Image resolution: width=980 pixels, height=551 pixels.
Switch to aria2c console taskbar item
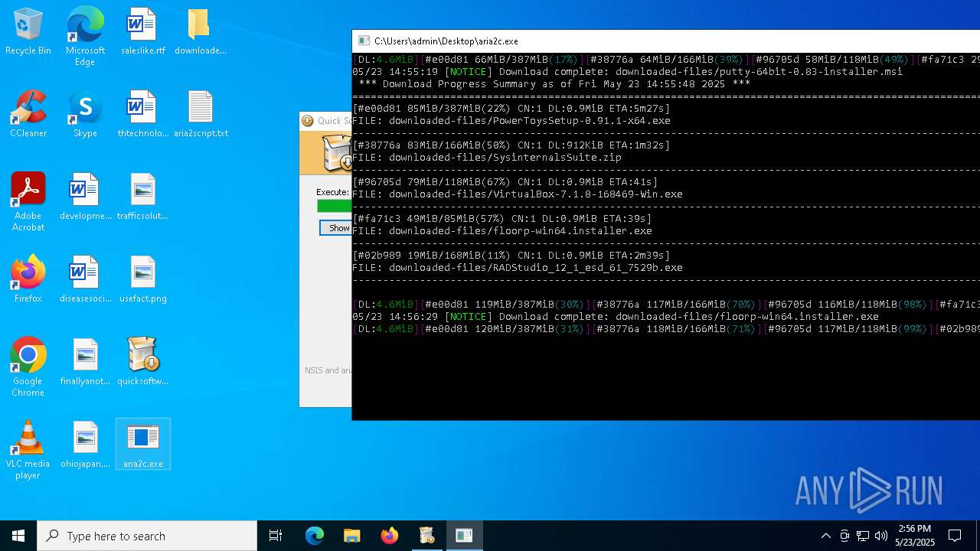coord(464,536)
